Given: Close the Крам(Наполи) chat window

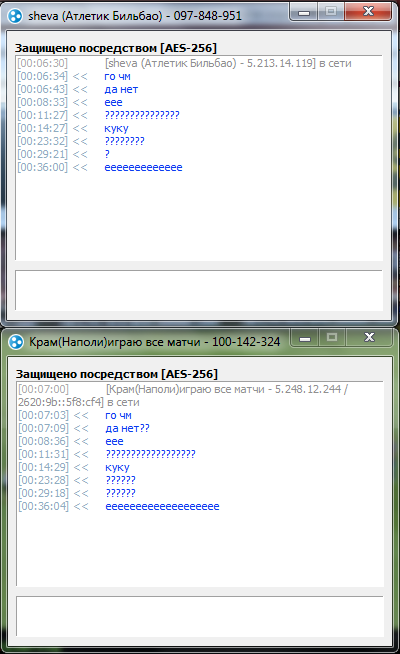Looking at the screenshot, I should pos(369,338).
